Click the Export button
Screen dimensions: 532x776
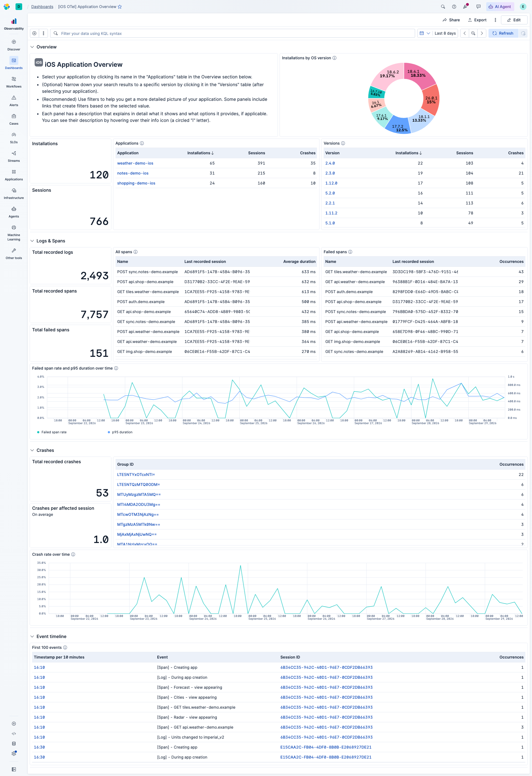tap(477, 20)
